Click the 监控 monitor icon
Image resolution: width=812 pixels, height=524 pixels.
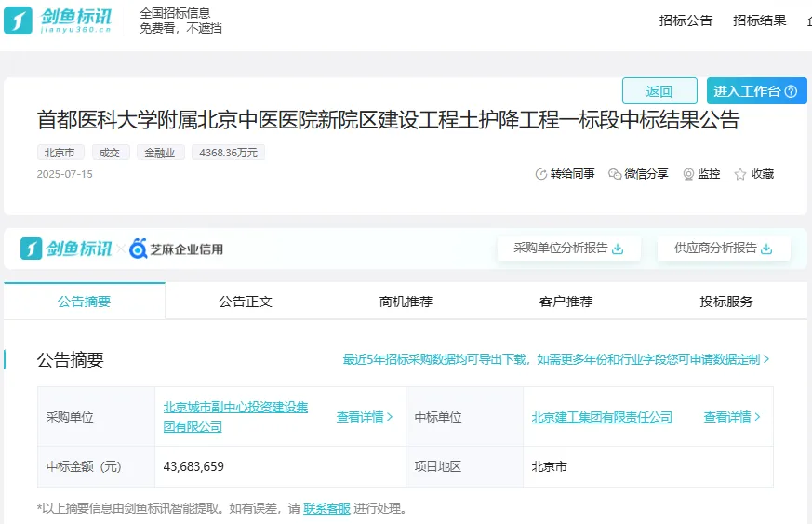point(688,174)
